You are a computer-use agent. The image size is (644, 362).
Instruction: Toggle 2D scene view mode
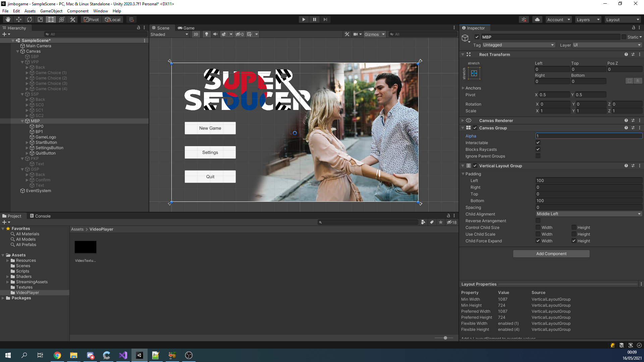tap(196, 34)
